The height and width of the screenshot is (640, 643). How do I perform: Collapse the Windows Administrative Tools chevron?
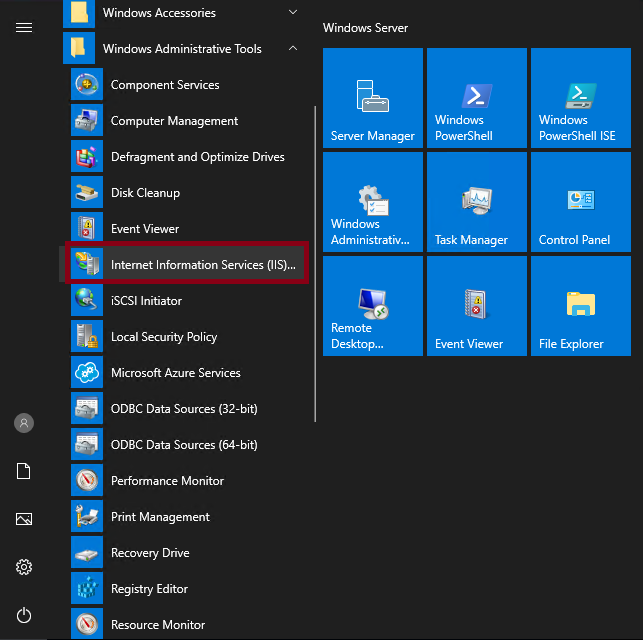[293, 48]
